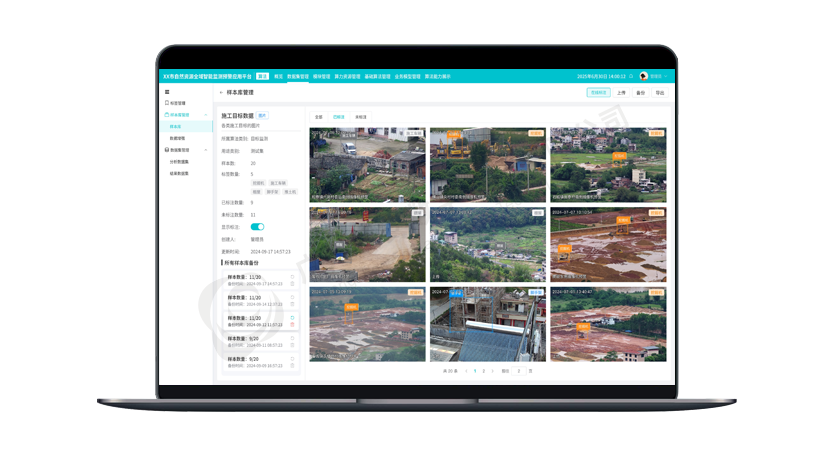Click the 在线标注 button
The width and height of the screenshot is (835, 450).
tap(598, 92)
